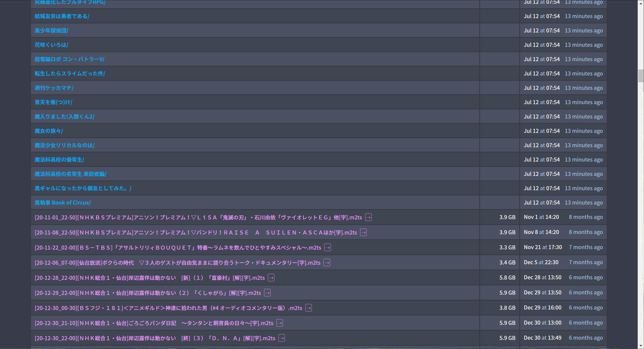This screenshot has width=644, height=349.
Task: Open the 魔女の旅々 folder
Action: [x=49, y=131]
